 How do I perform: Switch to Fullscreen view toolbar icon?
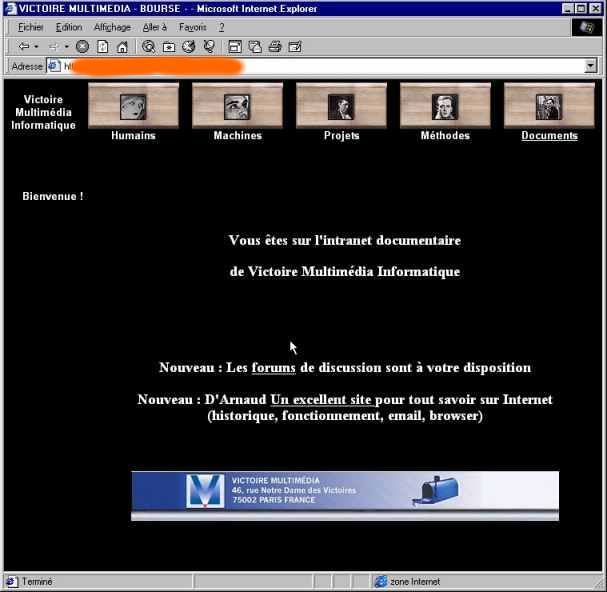[235, 47]
